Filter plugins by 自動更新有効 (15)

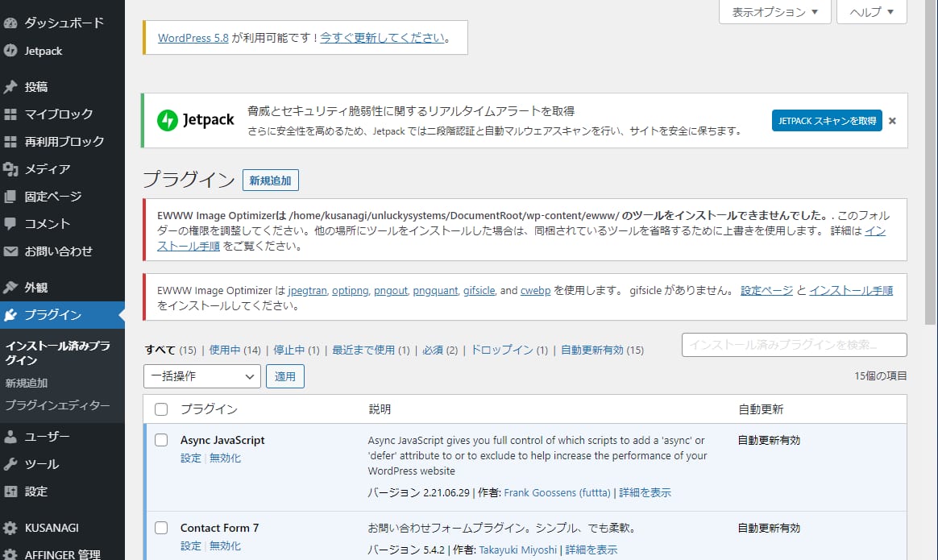pos(602,350)
